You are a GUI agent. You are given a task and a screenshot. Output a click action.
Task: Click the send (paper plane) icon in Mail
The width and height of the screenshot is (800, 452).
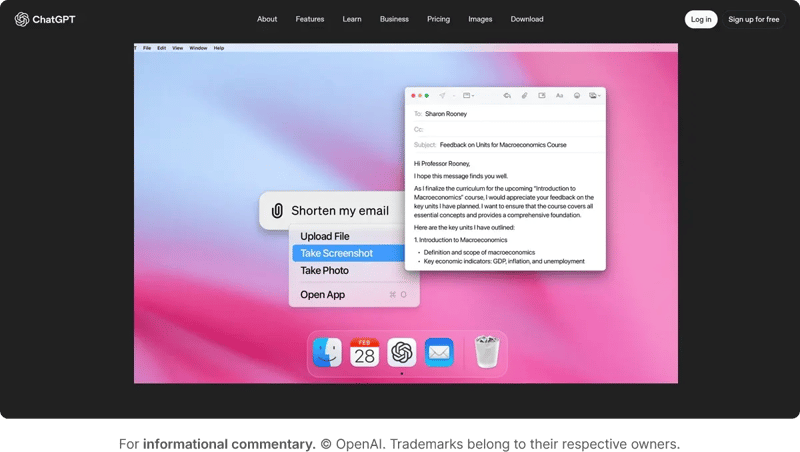[442, 95]
